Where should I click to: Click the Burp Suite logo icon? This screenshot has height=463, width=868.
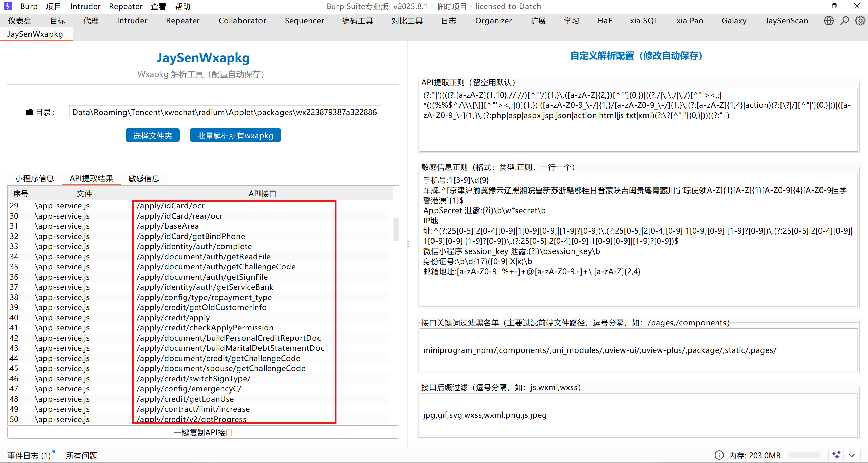tap(7, 6)
